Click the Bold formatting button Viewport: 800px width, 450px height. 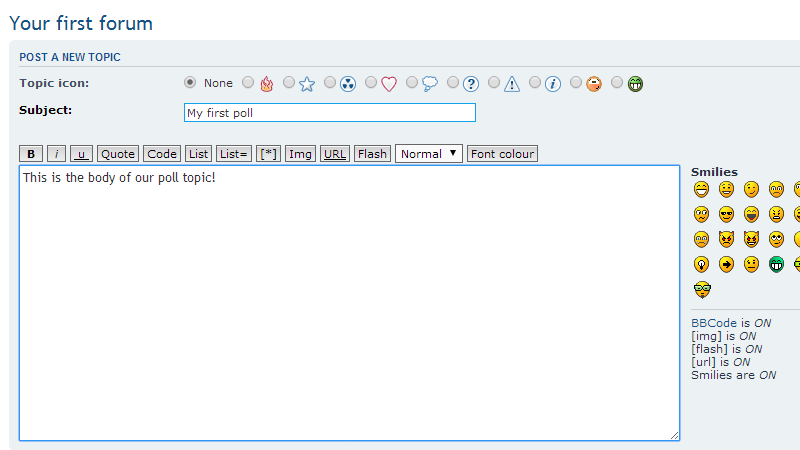point(31,154)
